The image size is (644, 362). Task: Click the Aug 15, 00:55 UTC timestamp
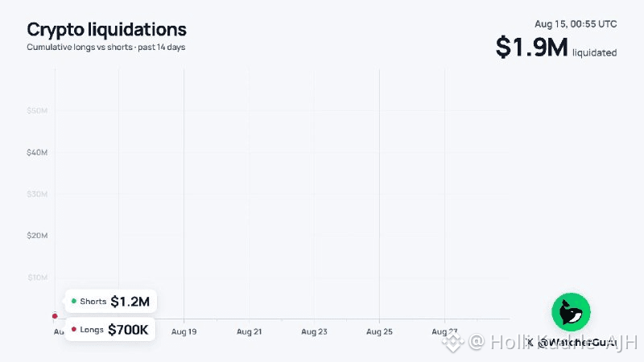[576, 24]
